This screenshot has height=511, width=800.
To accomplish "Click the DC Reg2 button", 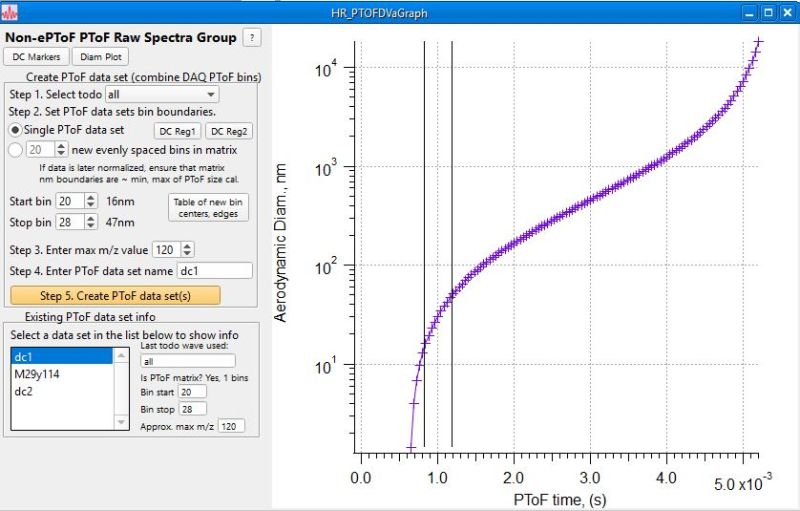I will click(x=228, y=131).
